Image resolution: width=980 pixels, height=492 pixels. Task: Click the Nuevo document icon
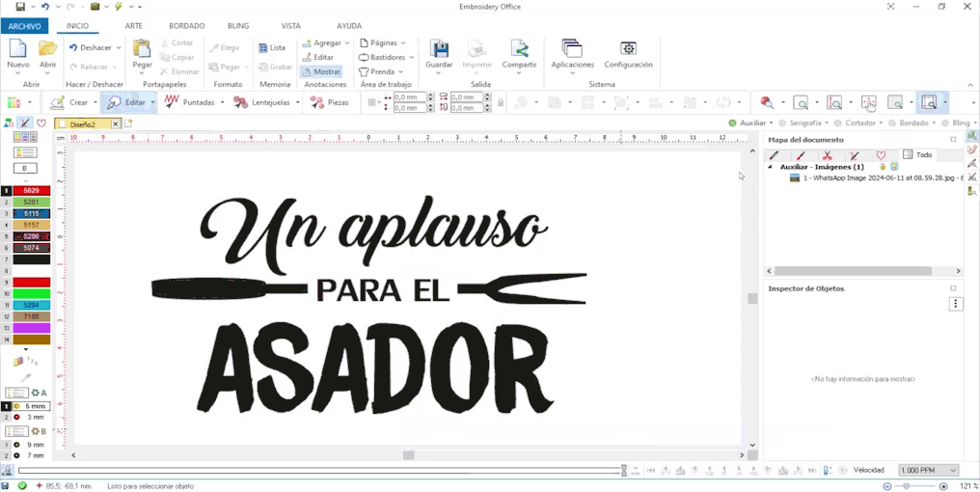[18, 49]
